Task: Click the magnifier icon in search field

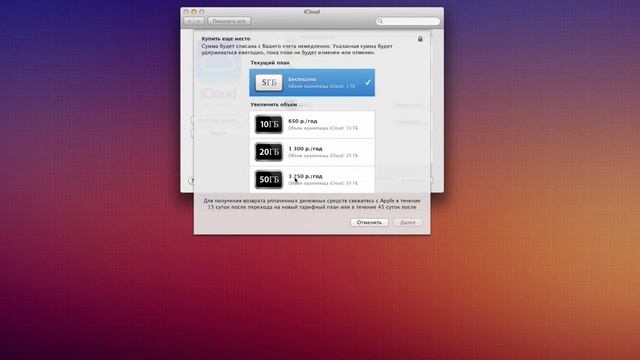Action: (x=380, y=21)
